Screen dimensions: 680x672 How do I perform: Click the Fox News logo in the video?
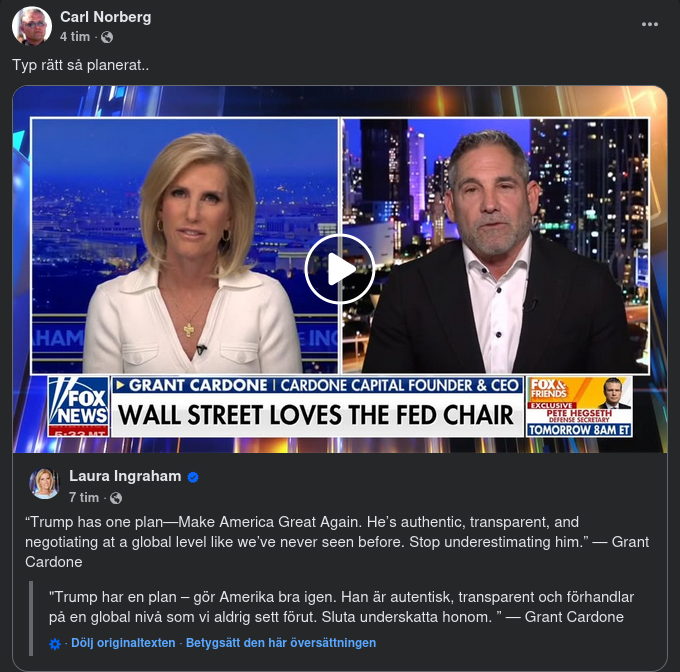78,406
